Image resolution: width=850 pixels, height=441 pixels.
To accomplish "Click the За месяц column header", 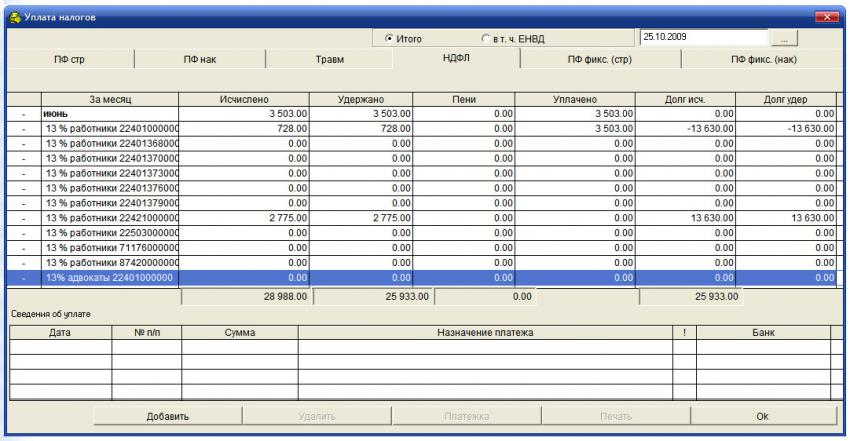I will (x=108, y=100).
